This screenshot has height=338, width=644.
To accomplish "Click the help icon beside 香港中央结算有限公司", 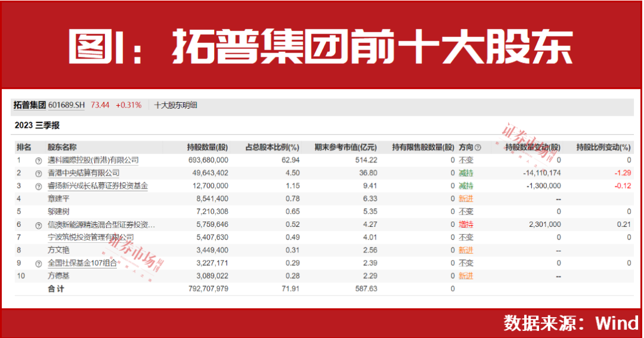I will 39,173.
